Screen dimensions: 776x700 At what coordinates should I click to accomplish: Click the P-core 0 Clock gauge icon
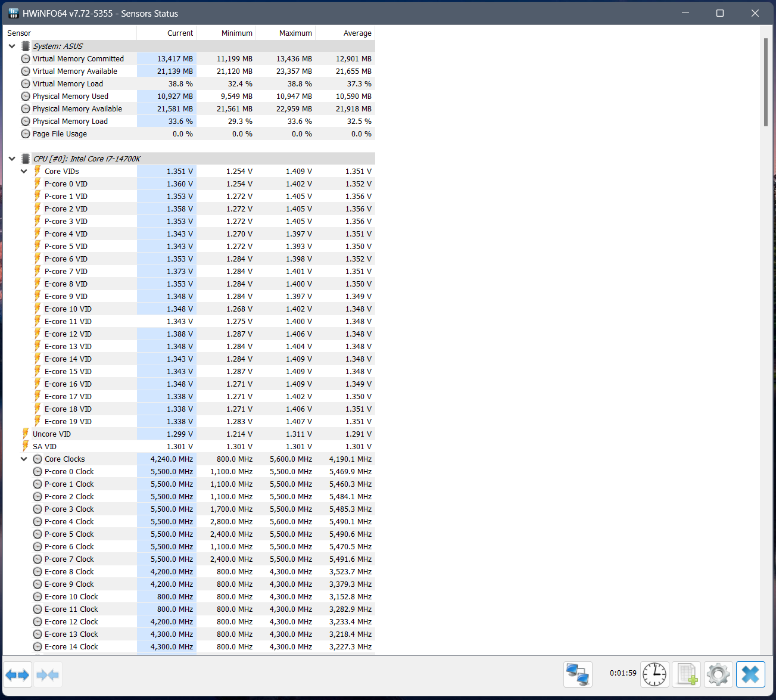coord(38,471)
